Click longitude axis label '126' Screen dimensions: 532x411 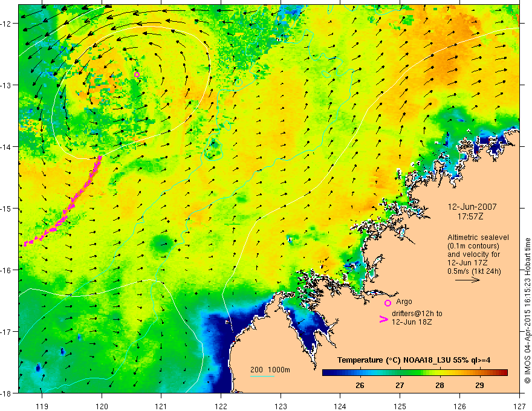tap(459, 406)
